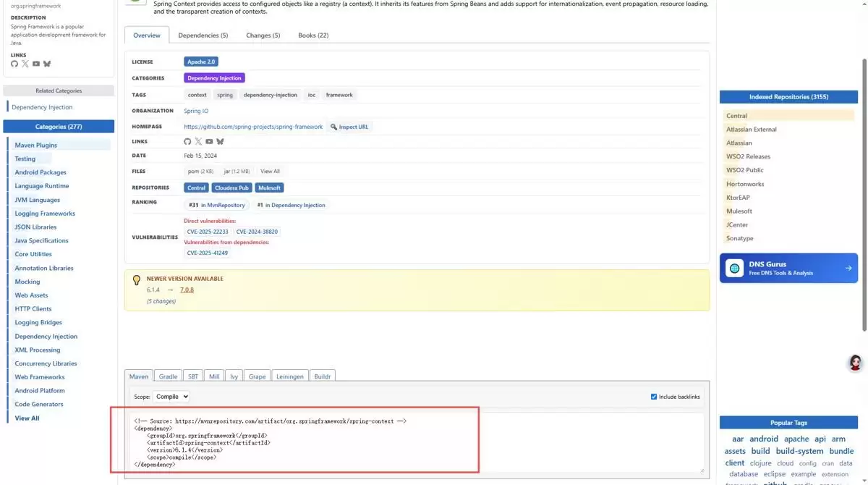
Task: Open the Scope Compile dropdown
Action: click(x=172, y=397)
